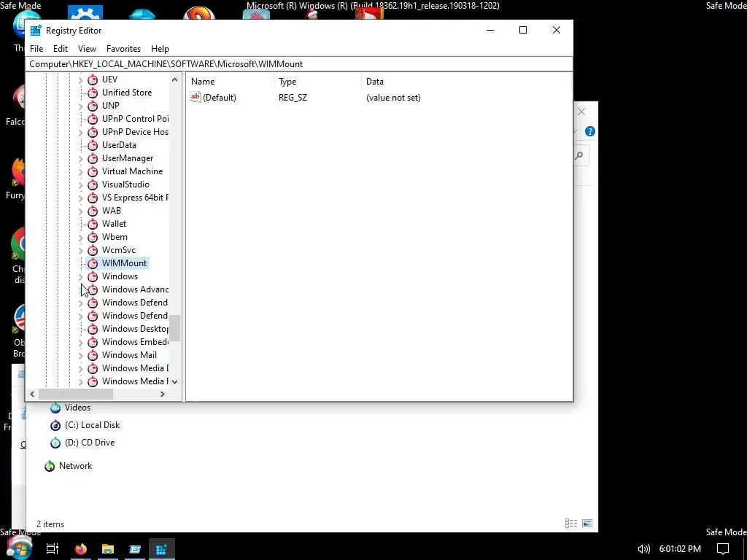
Task: Open File Explorer from taskbar
Action: point(108,549)
